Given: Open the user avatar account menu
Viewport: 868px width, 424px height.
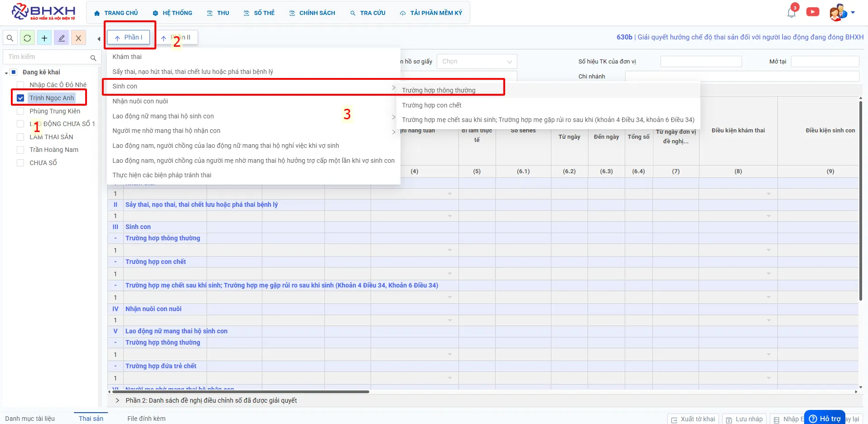Looking at the screenshot, I should (838, 12).
